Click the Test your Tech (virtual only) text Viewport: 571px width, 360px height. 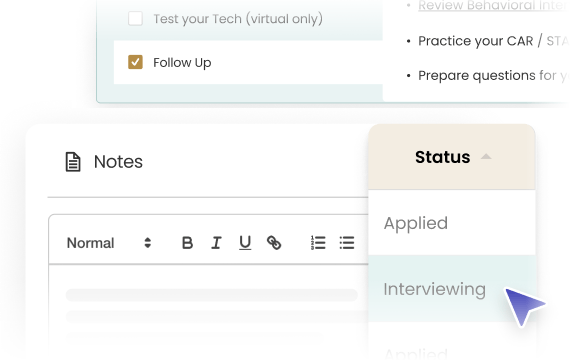[238, 19]
